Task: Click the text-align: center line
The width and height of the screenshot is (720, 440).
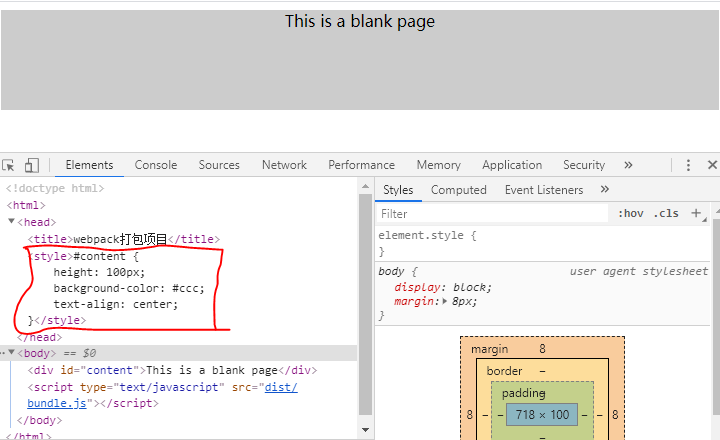Action: click(x=116, y=304)
